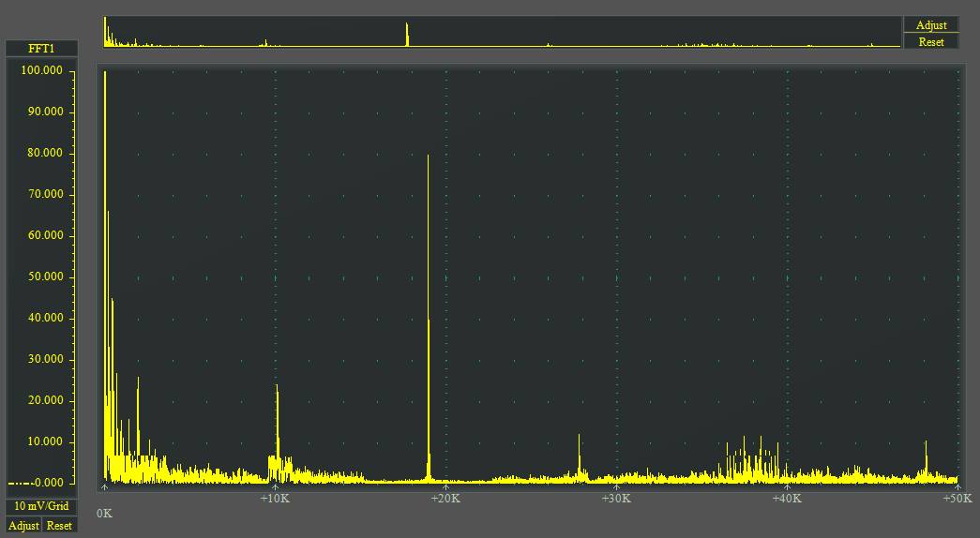
Task: Click the 0K origin marker arrow
Action: tap(104, 486)
